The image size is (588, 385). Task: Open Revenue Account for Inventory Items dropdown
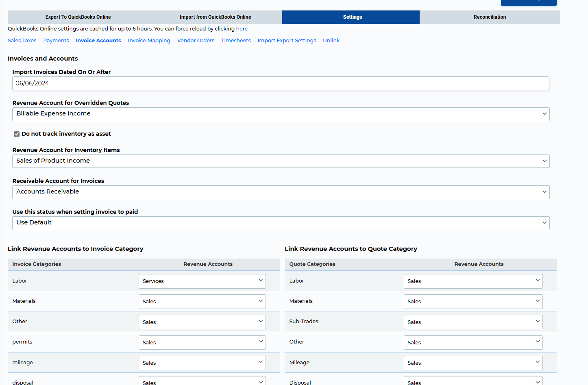(x=281, y=161)
